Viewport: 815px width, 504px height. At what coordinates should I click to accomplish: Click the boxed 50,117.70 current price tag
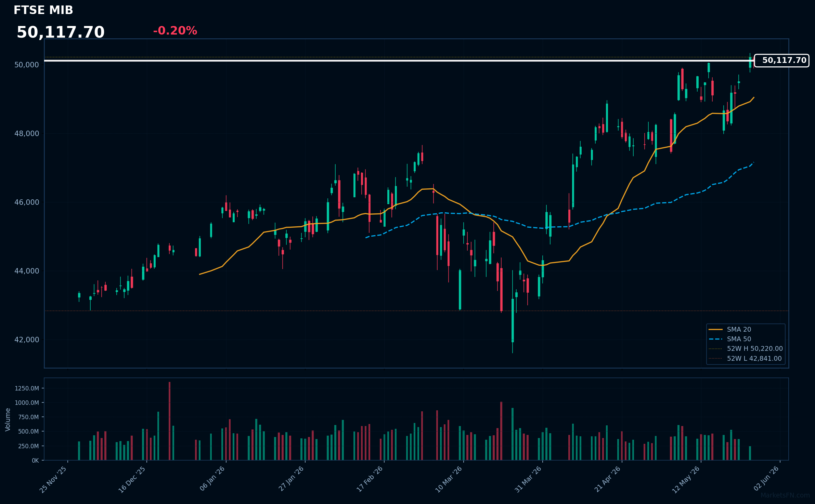pos(782,61)
